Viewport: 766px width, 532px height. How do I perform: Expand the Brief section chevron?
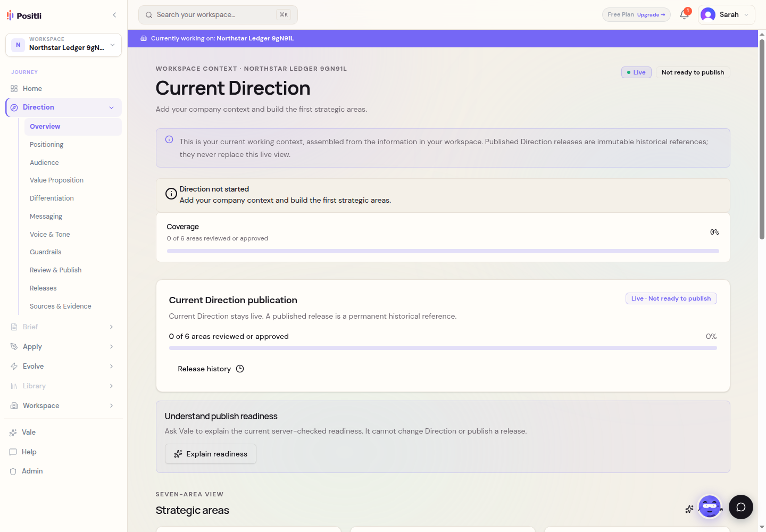coord(112,327)
